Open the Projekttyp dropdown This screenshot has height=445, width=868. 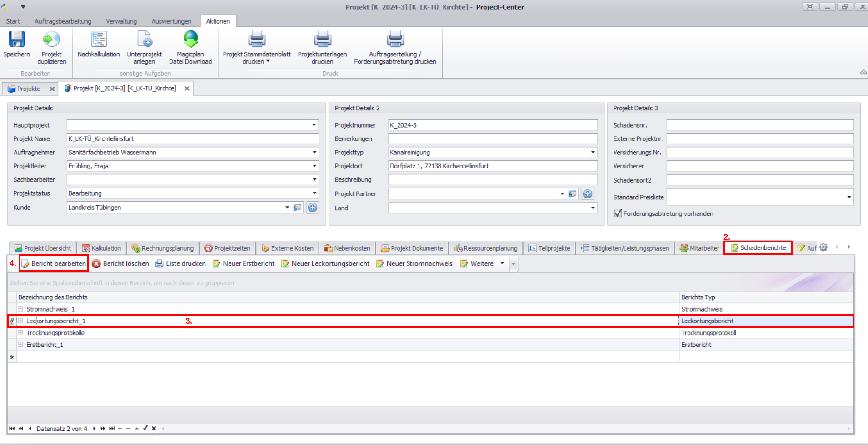click(593, 153)
